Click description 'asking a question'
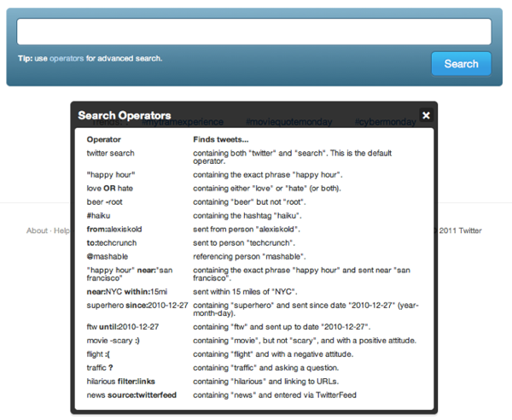The width and height of the screenshot is (512, 420). point(265,368)
